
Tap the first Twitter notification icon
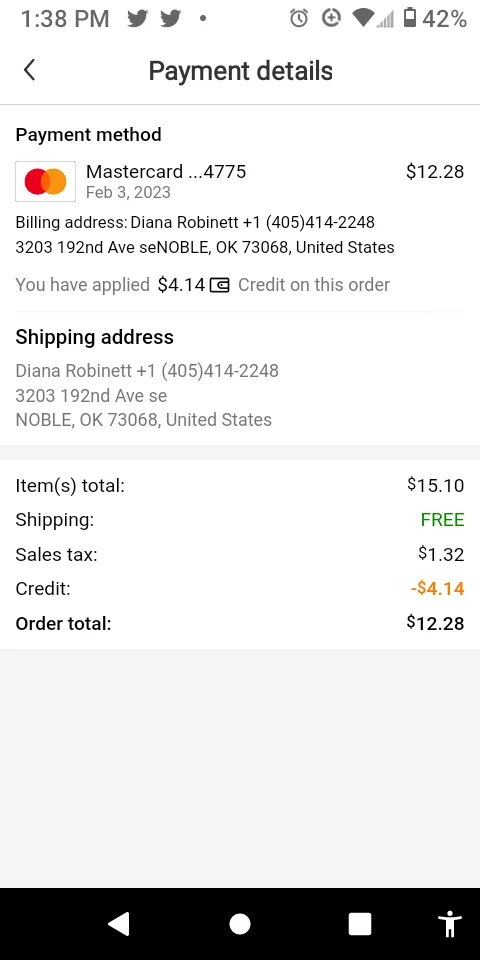[x=138, y=19]
